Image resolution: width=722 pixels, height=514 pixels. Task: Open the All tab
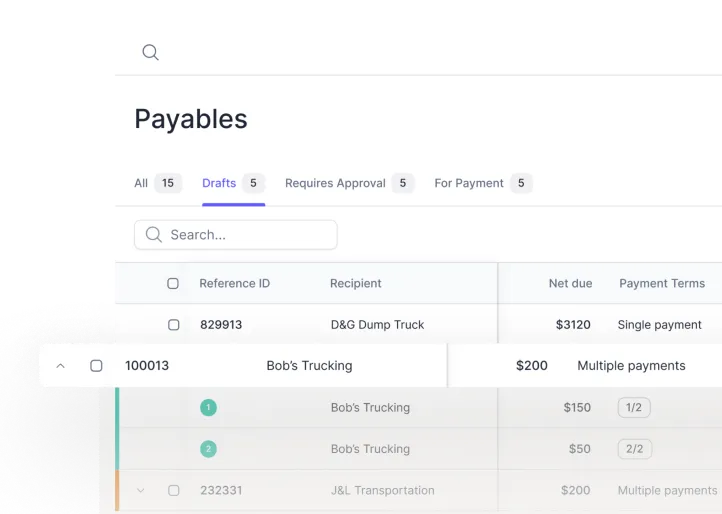(158, 183)
